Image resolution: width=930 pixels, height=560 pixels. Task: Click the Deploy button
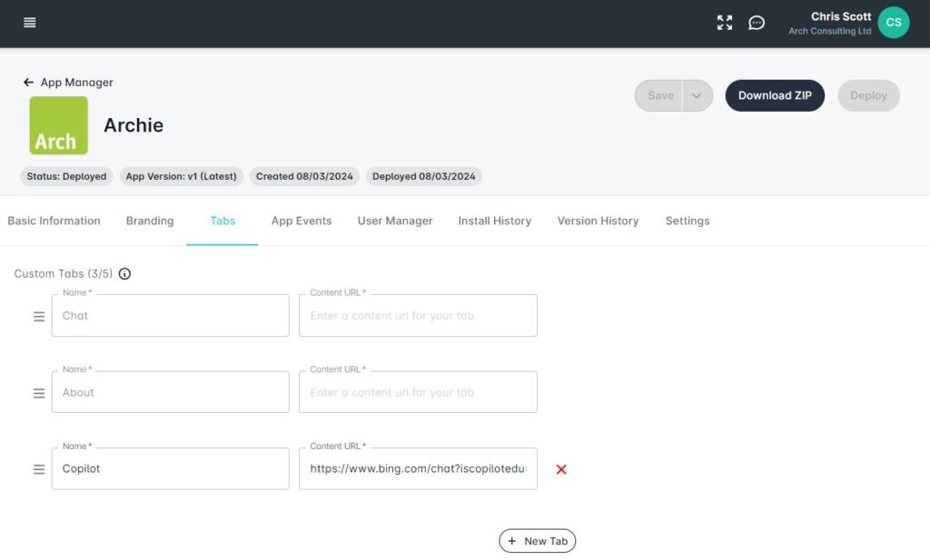tap(868, 95)
